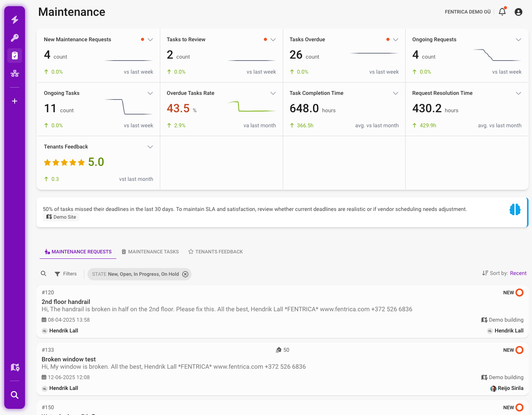Switch to Tenants Feedback tab
Image resolution: width=532 pixels, height=415 pixels.
click(x=215, y=252)
